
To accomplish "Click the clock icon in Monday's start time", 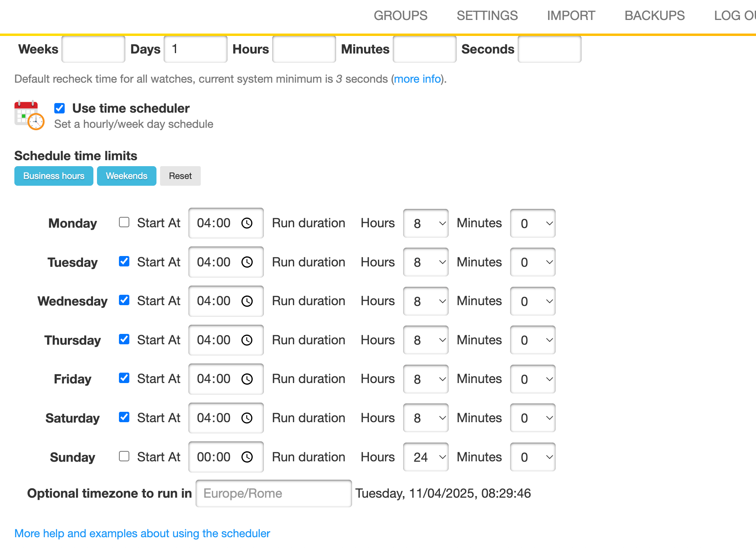I will point(247,223).
